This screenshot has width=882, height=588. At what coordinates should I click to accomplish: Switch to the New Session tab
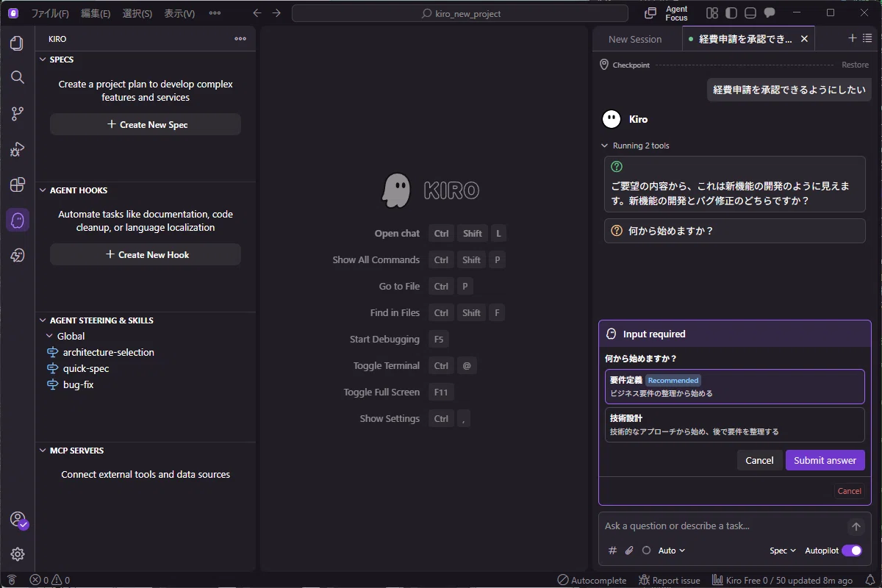click(635, 39)
